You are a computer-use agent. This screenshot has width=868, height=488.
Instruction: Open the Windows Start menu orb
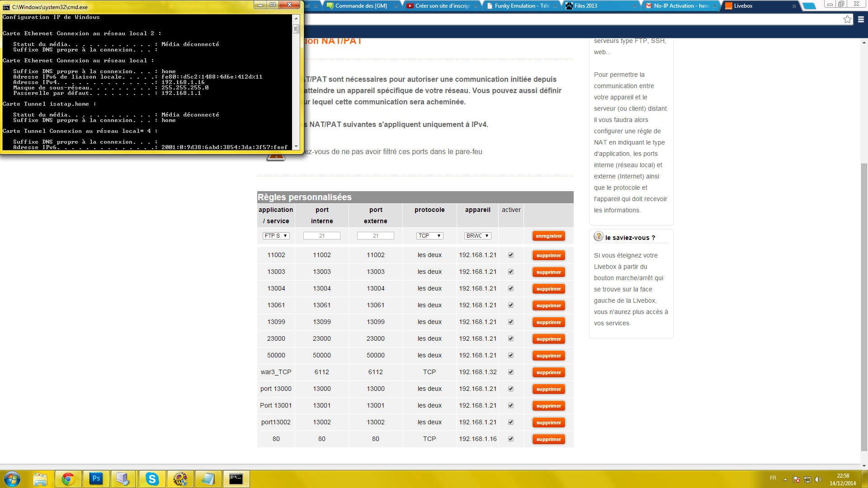pyautogui.click(x=12, y=479)
